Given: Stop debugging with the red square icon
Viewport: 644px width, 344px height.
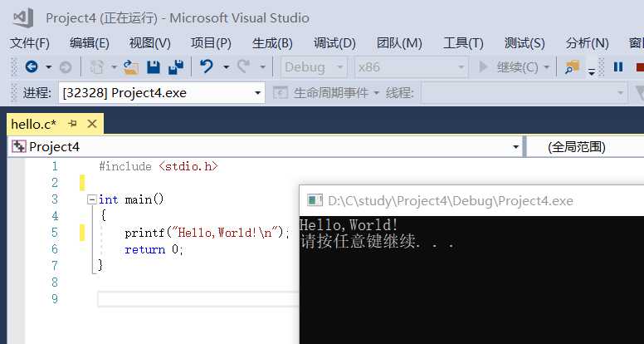Looking at the screenshot, I should [x=640, y=66].
